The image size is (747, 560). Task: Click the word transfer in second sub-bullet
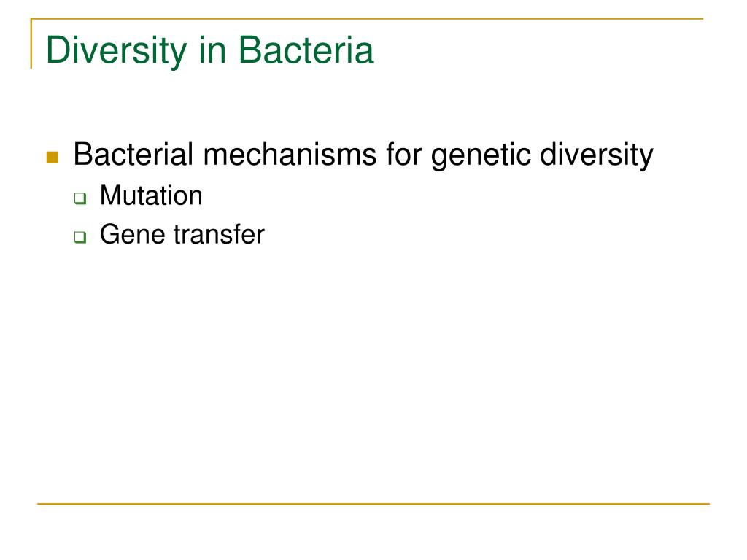point(219,234)
